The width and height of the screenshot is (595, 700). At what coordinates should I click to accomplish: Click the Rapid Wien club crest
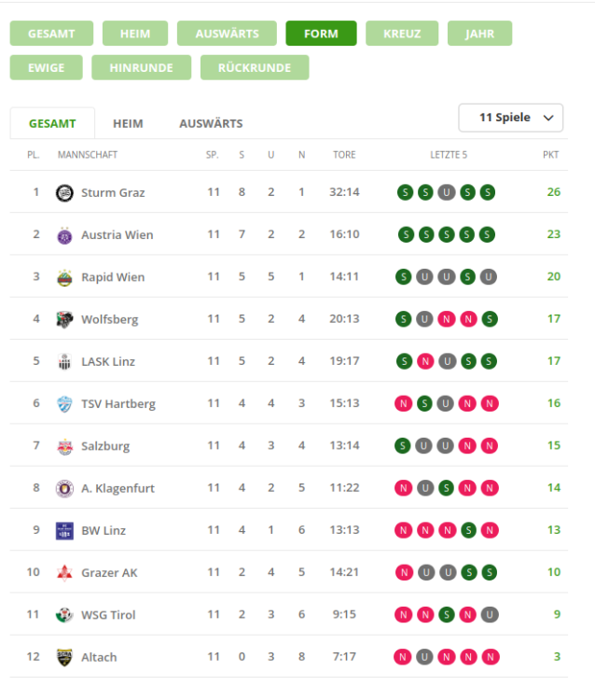[64, 277]
